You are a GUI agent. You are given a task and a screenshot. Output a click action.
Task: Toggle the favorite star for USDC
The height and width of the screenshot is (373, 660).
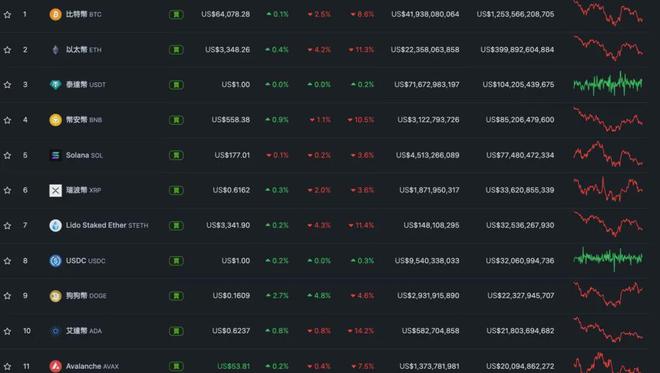pos(7,261)
